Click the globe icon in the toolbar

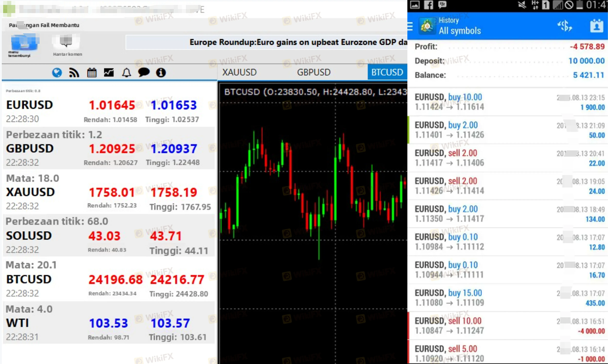pos(57,73)
